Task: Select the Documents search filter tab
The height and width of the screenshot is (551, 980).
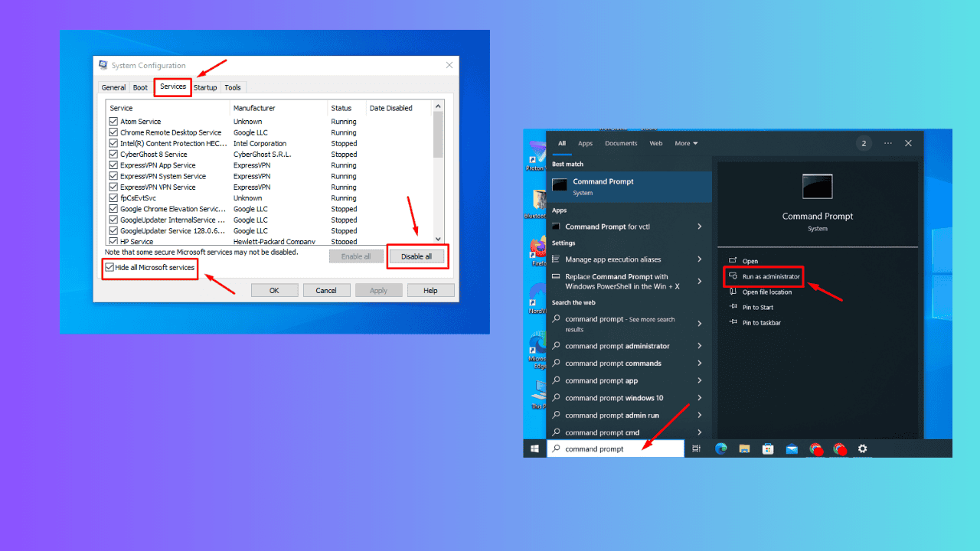Action: 621,143
